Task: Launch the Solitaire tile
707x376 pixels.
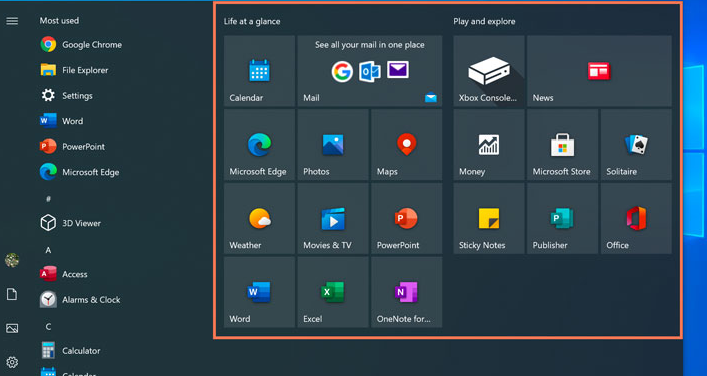Action: coord(636,145)
